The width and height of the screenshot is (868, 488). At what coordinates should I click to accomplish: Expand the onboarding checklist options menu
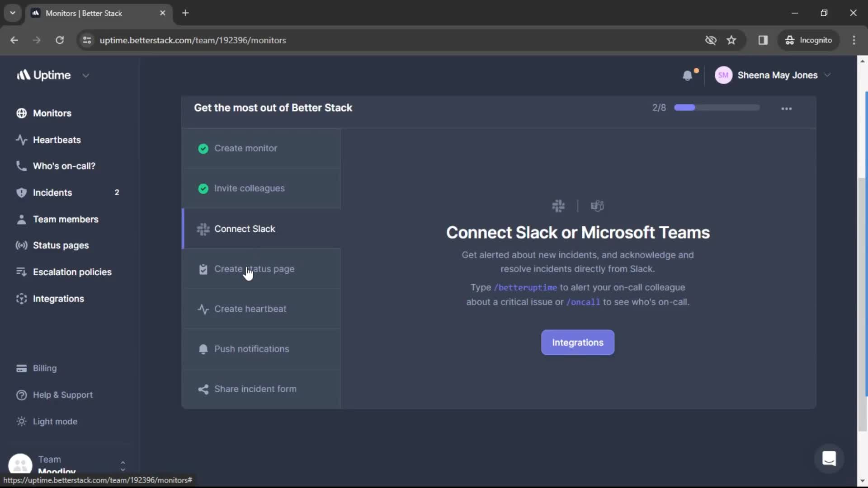[787, 108]
